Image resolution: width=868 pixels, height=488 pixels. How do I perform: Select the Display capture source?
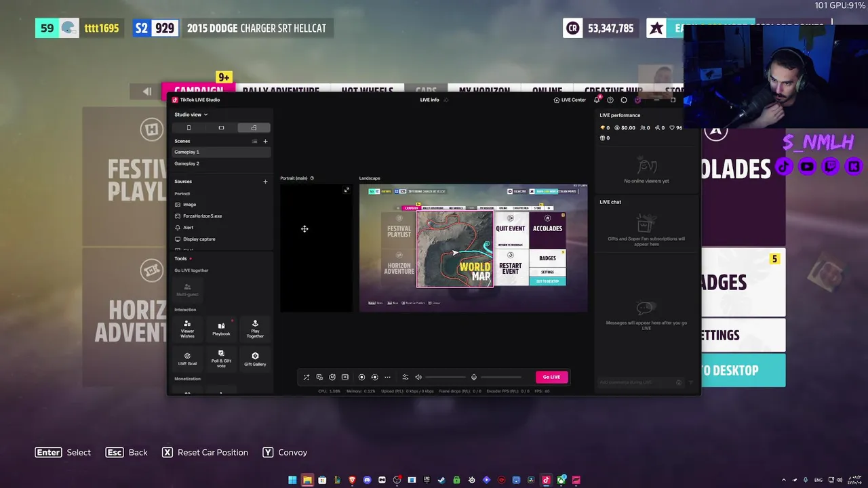tap(221, 239)
